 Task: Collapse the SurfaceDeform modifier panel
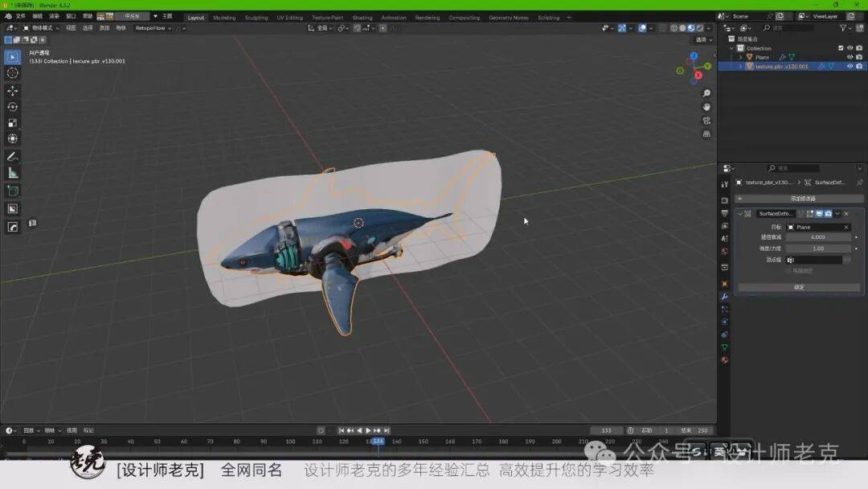coord(740,214)
